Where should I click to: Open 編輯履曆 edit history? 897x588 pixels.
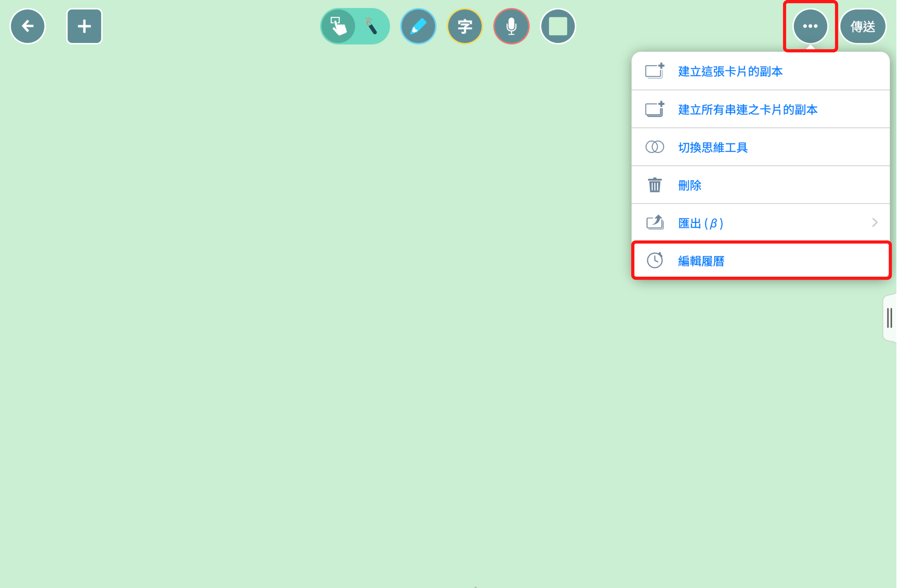point(701,261)
